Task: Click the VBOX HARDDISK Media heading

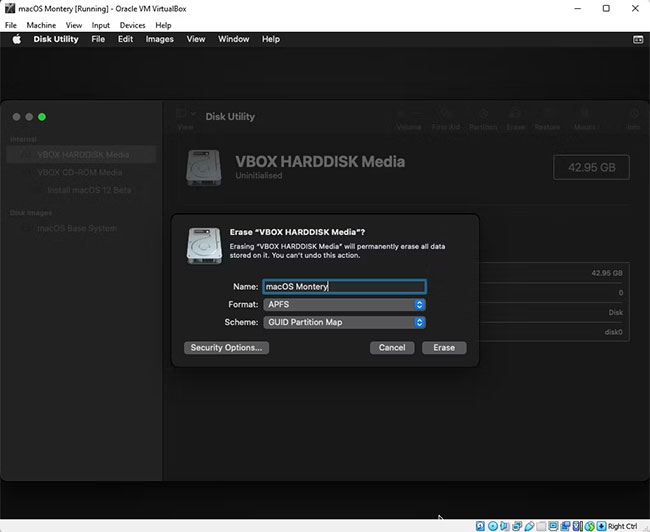Action: 320,161
